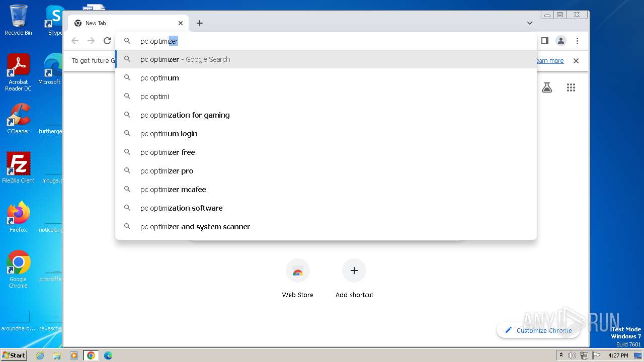Restore down the Chrome window
Screen dimensions: 644x362
pyautogui.click(x=560, y=15)
